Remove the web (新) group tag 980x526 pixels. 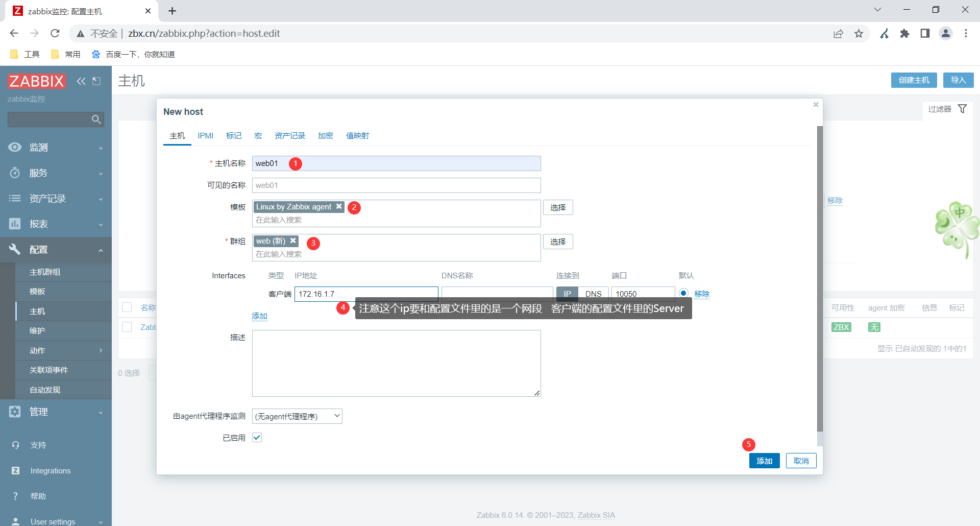tap(293, 241)
